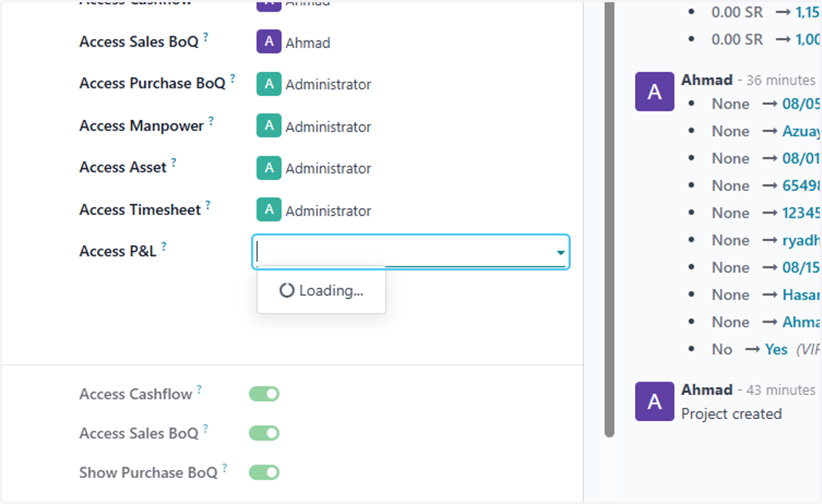Click Ahmad's avatar on 36 minutes chatter message

click(x=654, y=91)
